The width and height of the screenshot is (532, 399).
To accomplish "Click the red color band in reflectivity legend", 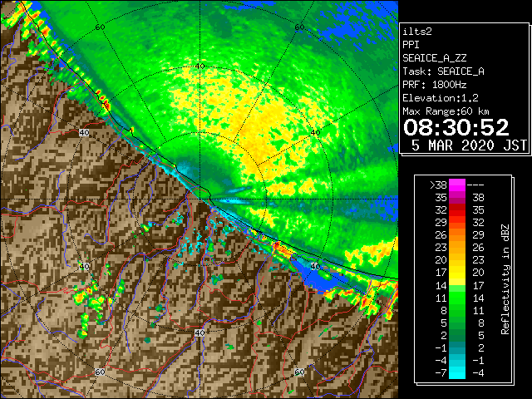I will pos(456,210).
